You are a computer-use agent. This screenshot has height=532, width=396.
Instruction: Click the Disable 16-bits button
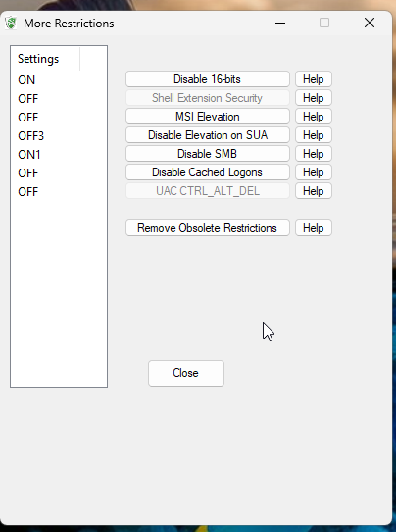click(208, 79)
